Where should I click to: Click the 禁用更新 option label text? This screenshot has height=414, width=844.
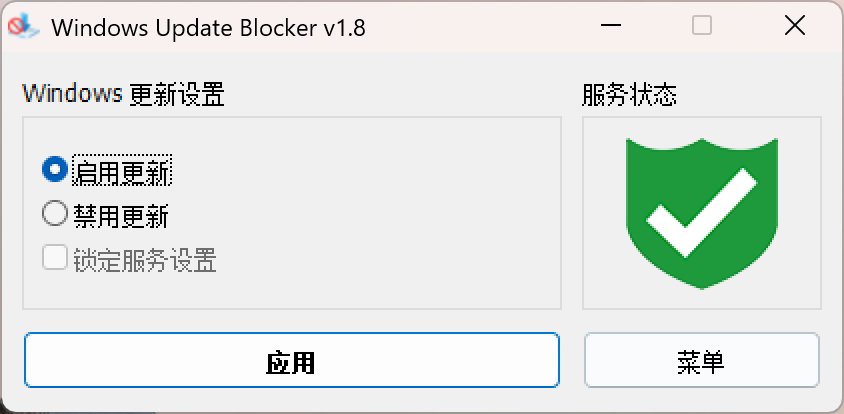[121, 216]
